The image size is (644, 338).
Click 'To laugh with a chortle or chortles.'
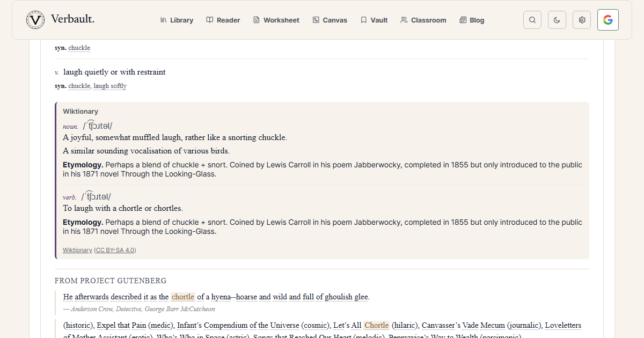point(123,208)
